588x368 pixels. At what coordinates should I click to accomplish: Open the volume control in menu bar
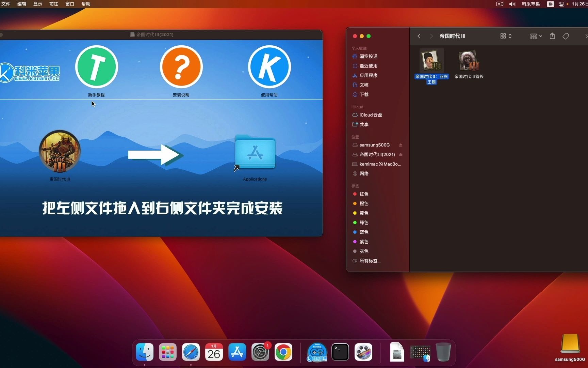[512, 4]
